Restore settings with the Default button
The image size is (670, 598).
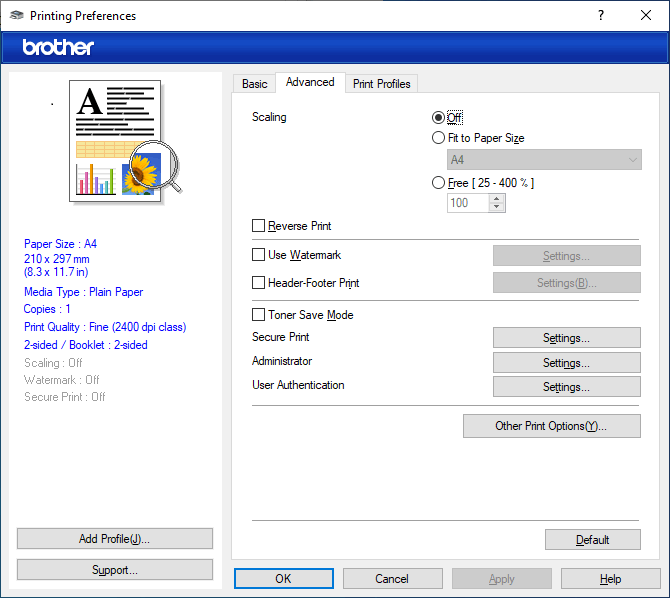592,540
